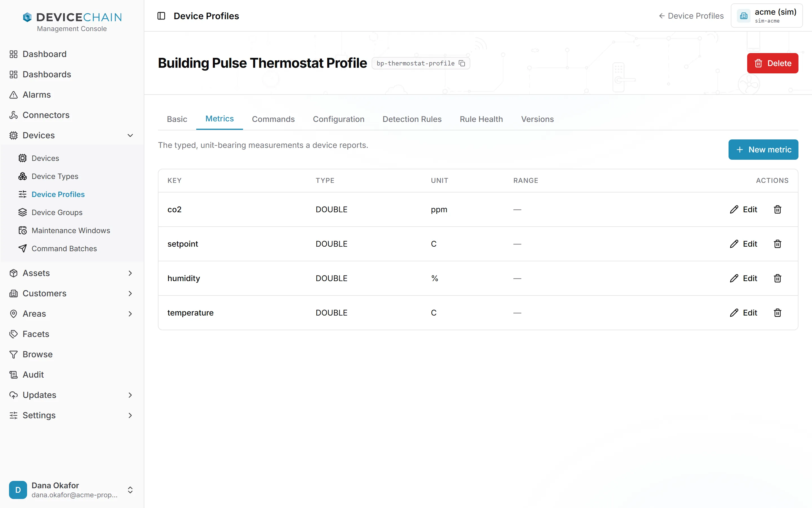This screenshot has width=812, height=508.
Task: Switch to the Detection Rules tab
Action: (x=412, y=119)
